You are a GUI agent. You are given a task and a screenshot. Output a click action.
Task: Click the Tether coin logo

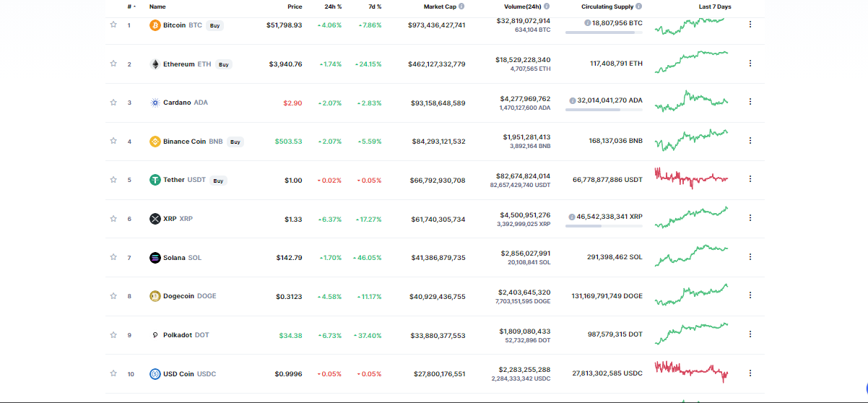tap(155, 180)
